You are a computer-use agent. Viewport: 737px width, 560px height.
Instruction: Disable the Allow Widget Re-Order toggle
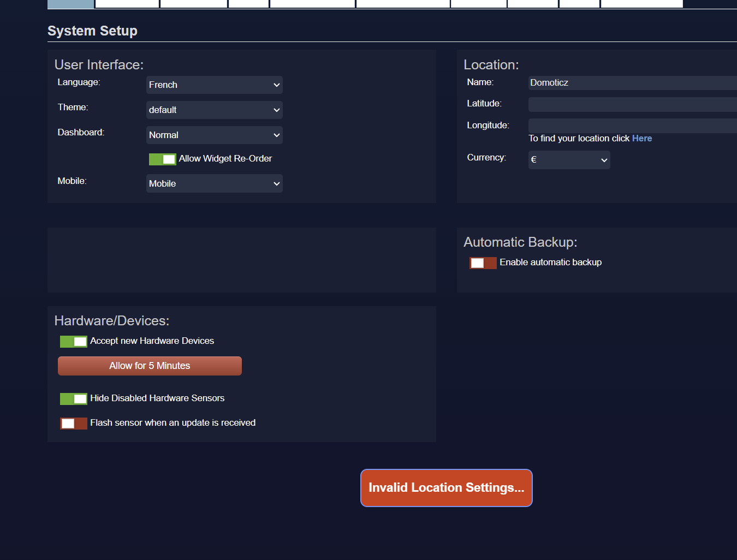click(x=162, y=159)
